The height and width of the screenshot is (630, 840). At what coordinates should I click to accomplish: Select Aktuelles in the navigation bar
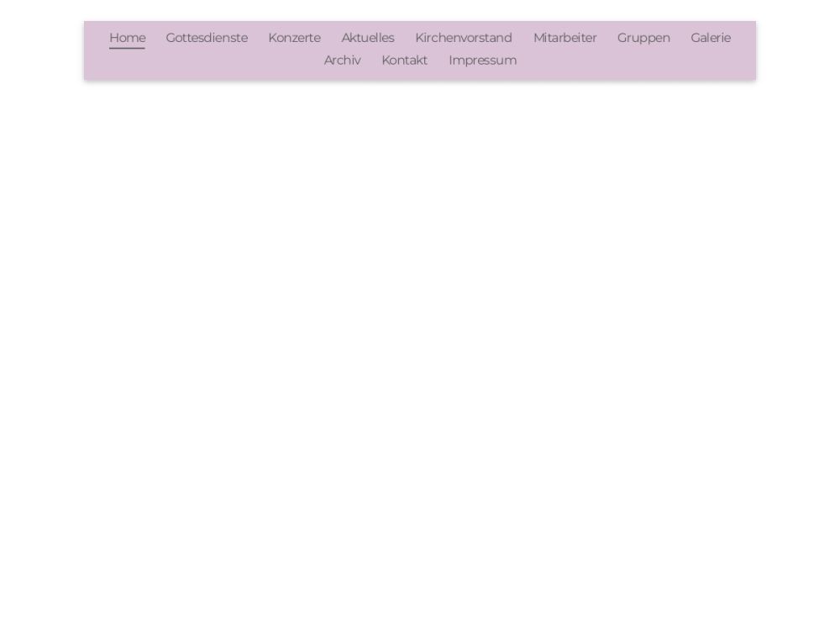coord(367,38)
